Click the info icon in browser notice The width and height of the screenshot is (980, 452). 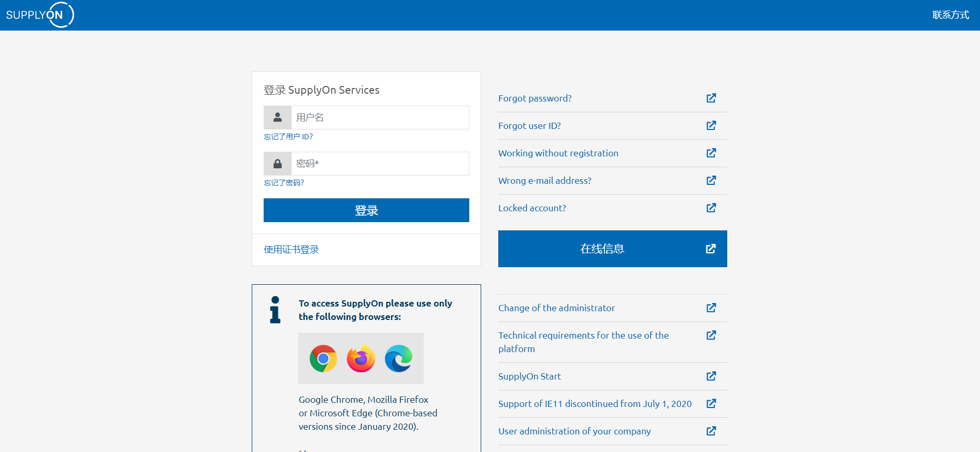tap(275, 310)
